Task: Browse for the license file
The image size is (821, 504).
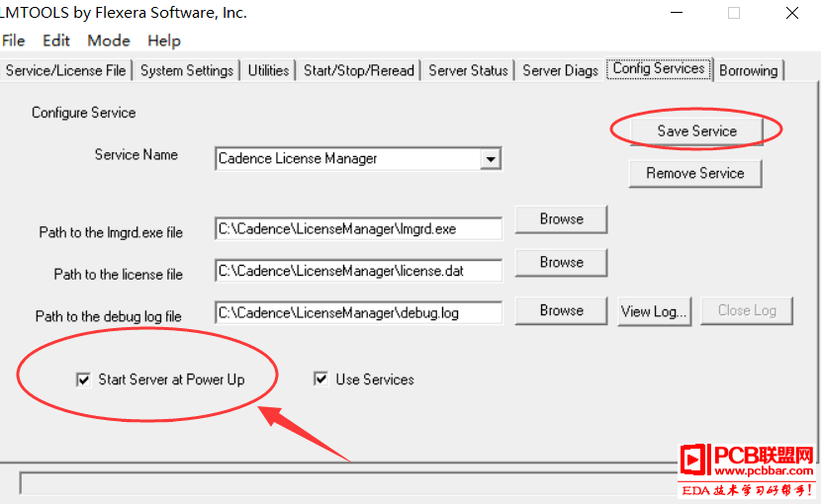Action: [561, 262]
